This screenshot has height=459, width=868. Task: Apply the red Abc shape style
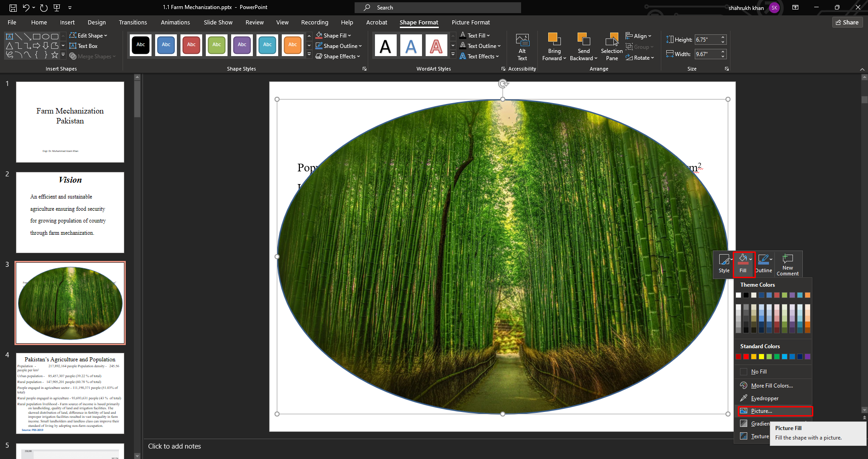point(191,45)
